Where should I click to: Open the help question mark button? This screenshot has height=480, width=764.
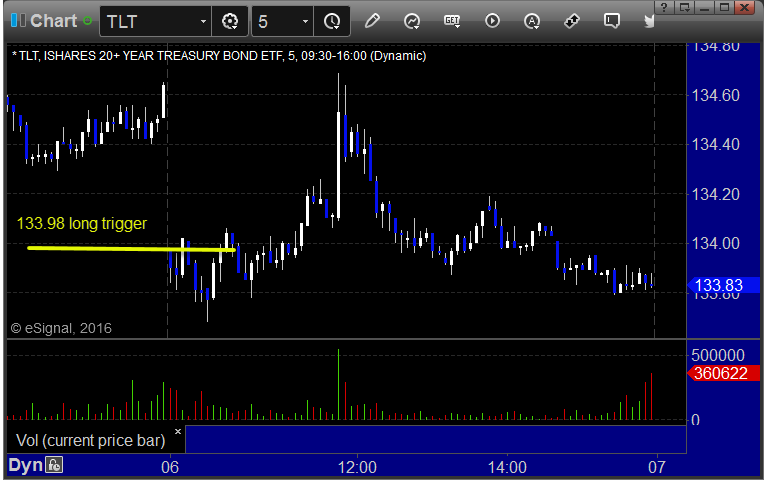[664, 7]
